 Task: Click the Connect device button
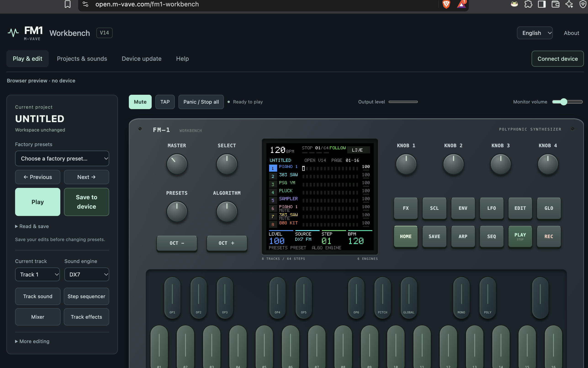point(557,59)
